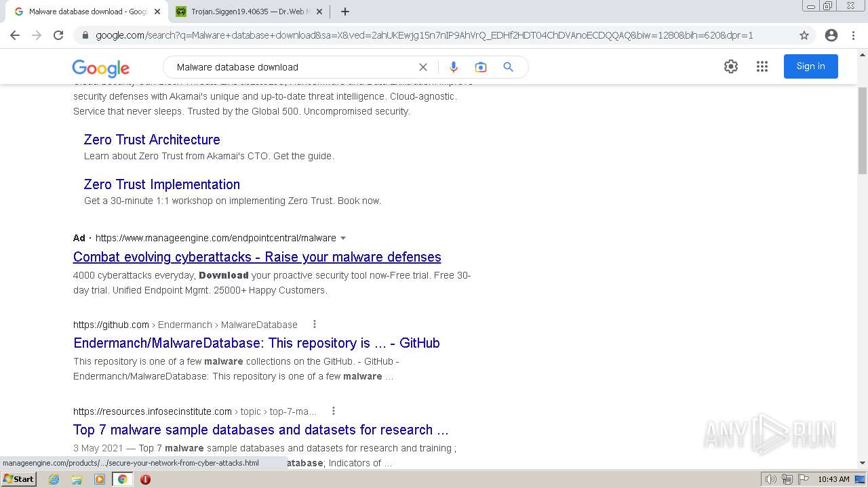Open the Zero Trust Implementation link
This screenshot has width=868, height=488.
[x=161, y=184]
